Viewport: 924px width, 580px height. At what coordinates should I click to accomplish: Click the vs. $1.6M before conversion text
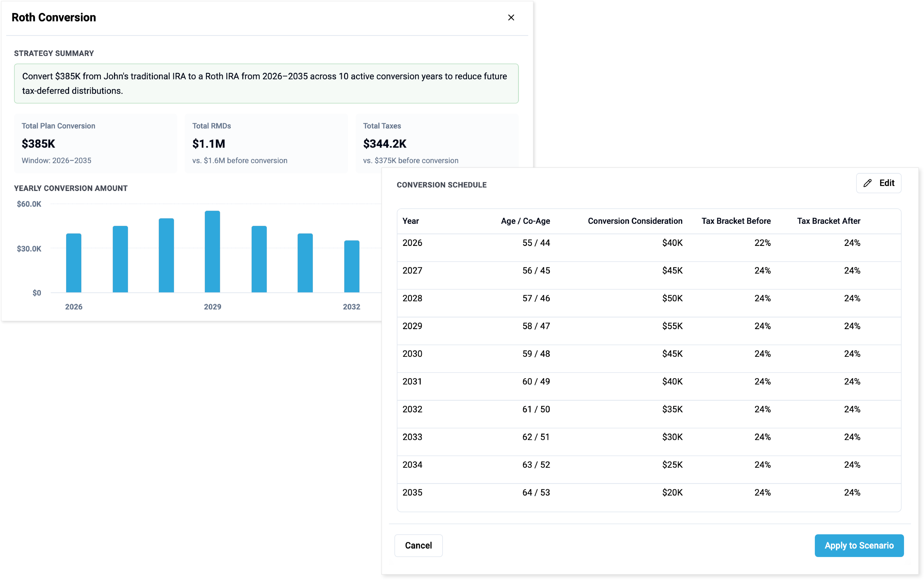pyautogui.click(x=240, y=160)
